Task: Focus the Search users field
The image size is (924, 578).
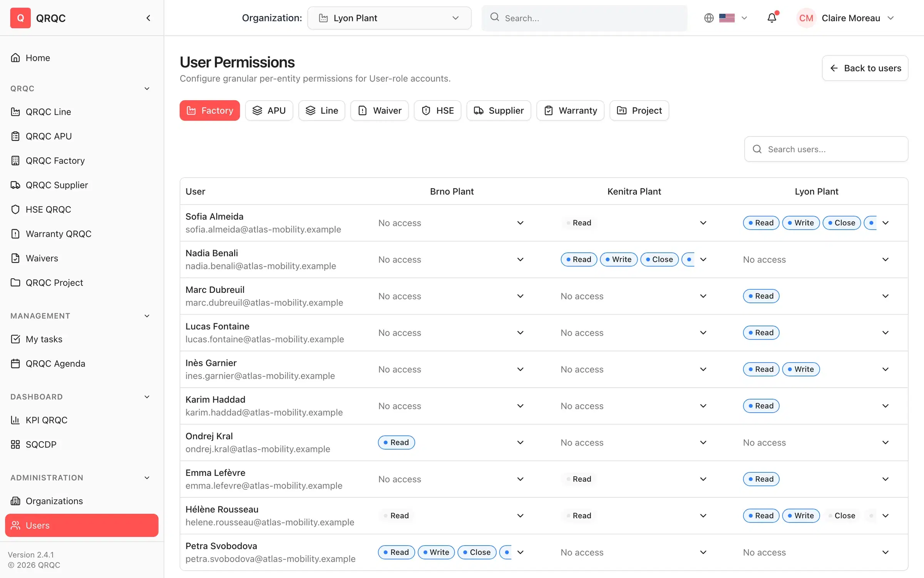Action: click(x=826, y=149)
